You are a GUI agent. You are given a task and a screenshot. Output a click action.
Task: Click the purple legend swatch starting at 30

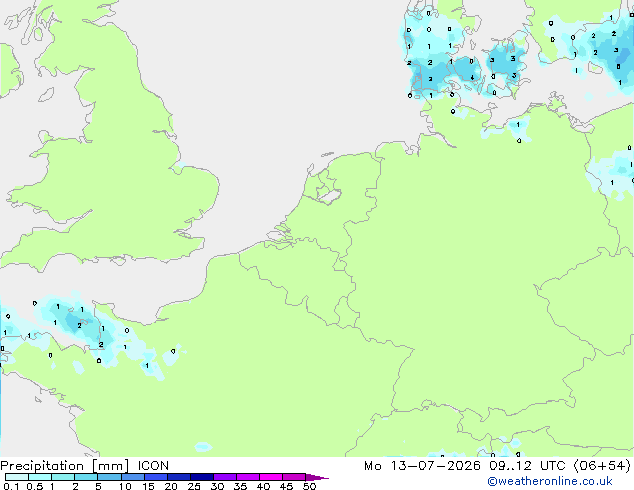click(x=225, y=477)
